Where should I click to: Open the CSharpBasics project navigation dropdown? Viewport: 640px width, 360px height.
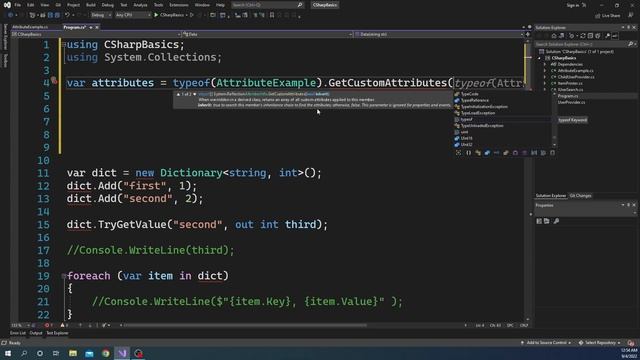[96, 34]
